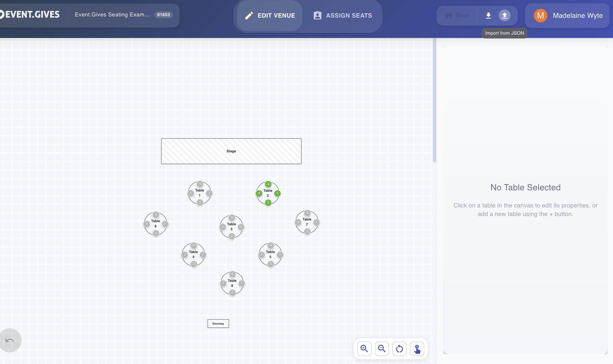Click the reset view rotate icon
Screen dimensions: 613x364
click(399, 349)
